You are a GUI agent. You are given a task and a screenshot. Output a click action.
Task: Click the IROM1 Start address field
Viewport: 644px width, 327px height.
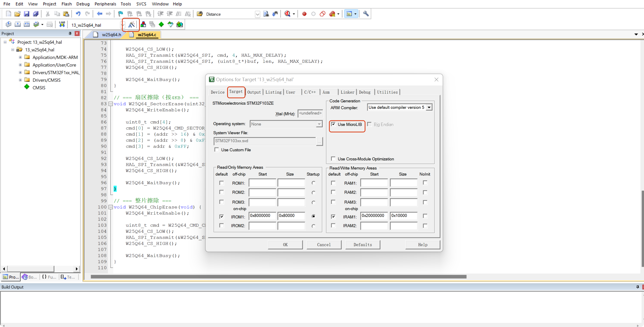pos(262,216)
